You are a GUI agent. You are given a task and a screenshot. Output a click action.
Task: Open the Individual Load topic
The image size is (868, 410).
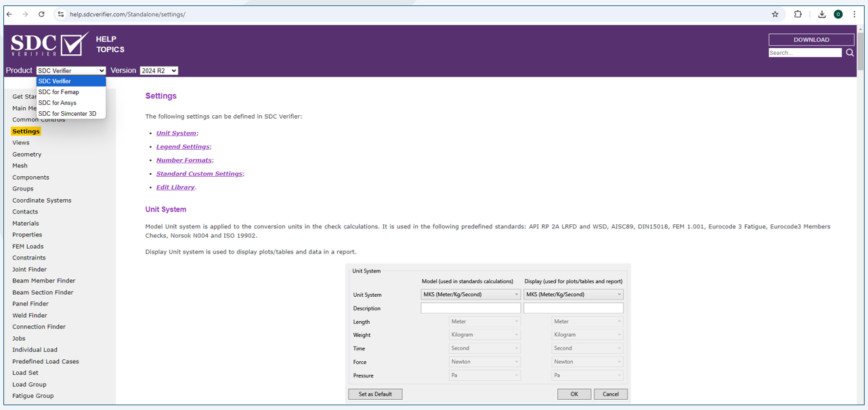pos(35,350)
